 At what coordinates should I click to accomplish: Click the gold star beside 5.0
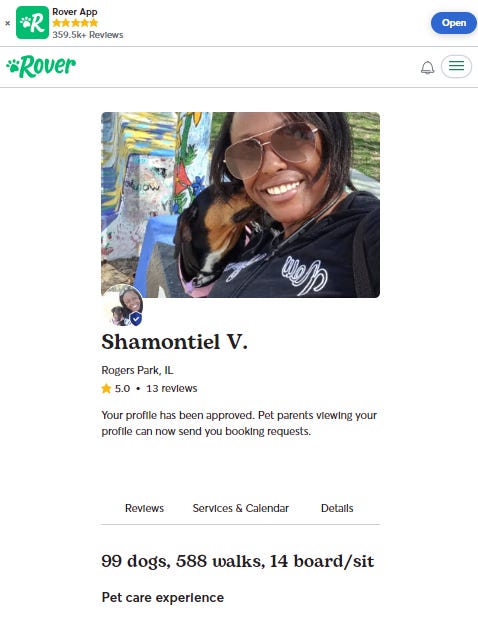(x=106, y=389)
